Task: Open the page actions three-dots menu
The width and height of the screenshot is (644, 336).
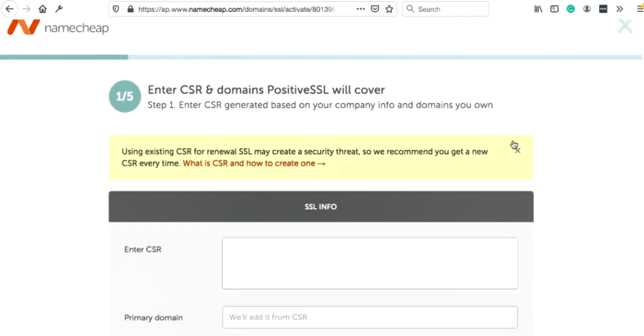Action: 360,9
